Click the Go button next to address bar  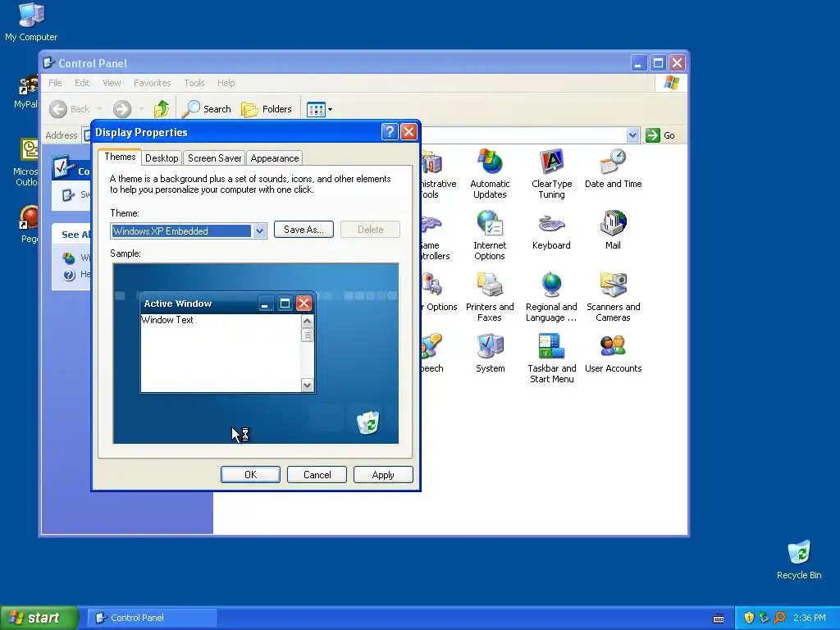(660, 135)
